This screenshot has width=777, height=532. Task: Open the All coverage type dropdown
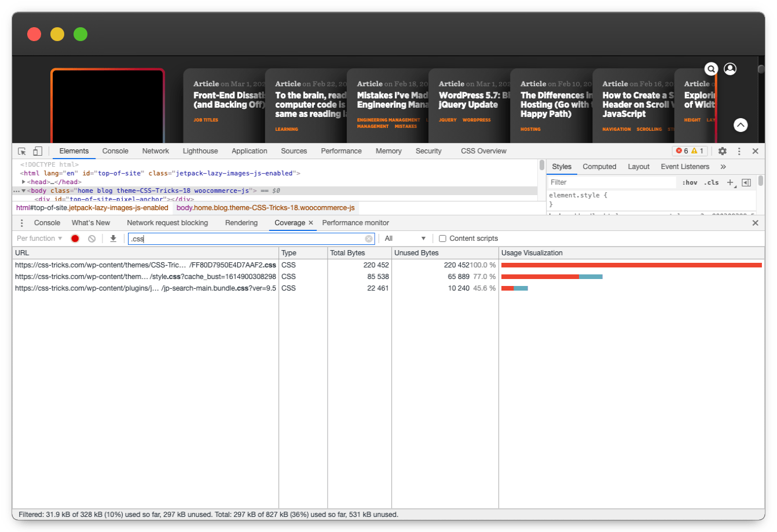coord(405,239)
